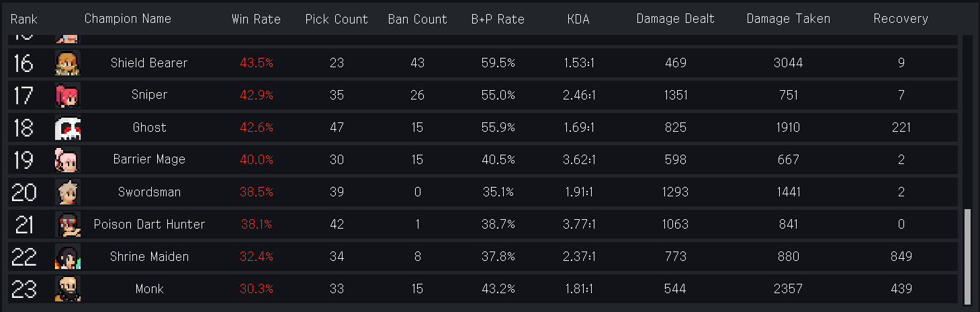980x312 pixels.
Task: Open the Barrier Mage portrait icon
Action: [x=67, y=160]
